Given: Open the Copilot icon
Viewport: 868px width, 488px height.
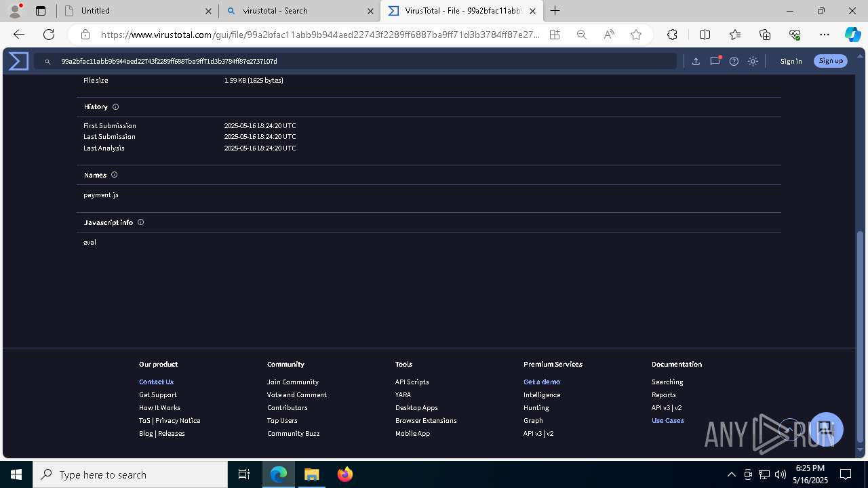Looking at the screenshot, I should [852, 35].
